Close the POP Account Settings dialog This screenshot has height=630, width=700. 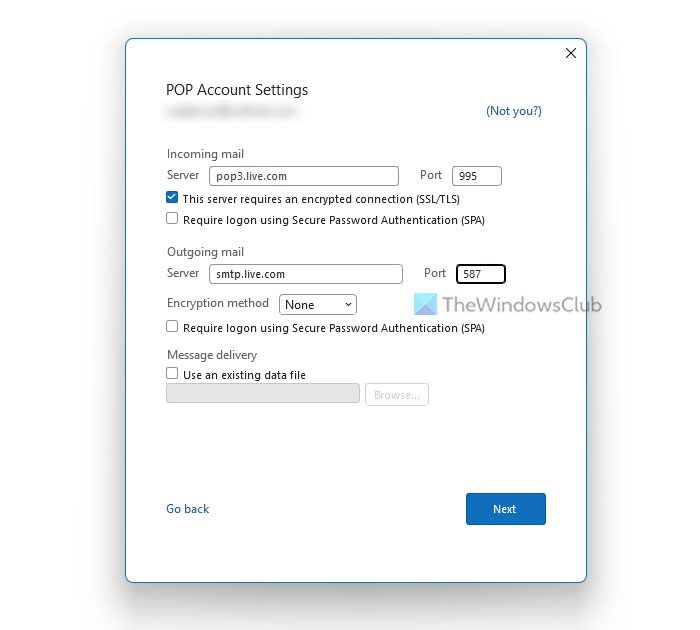pos(571,53)
